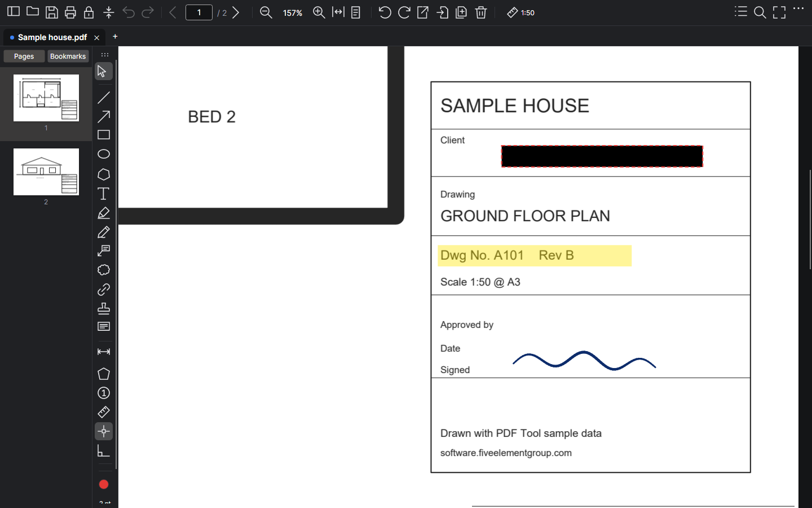Image resolution: width=812 pixels, height=508 pixels.
Task: Select the Rectangle shape tool
Action: pos(104,135)
